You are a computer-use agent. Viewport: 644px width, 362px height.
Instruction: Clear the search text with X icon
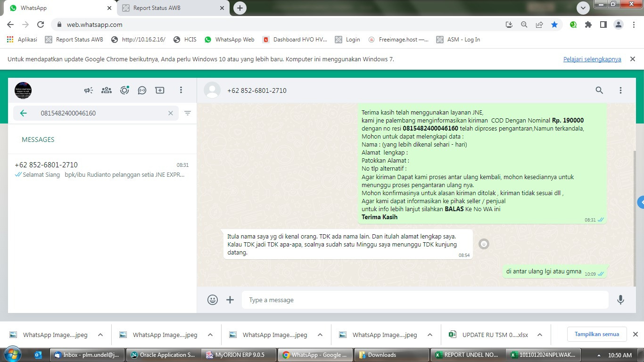171,113
